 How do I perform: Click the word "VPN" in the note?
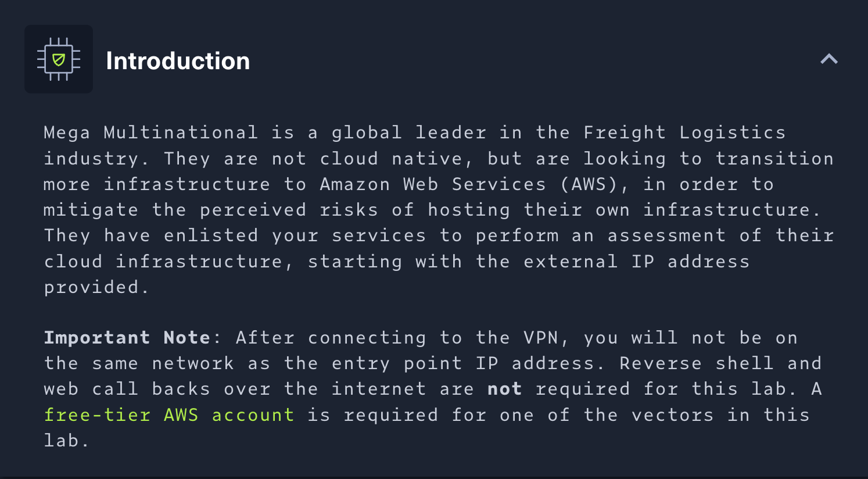click(x=540, y=338)
